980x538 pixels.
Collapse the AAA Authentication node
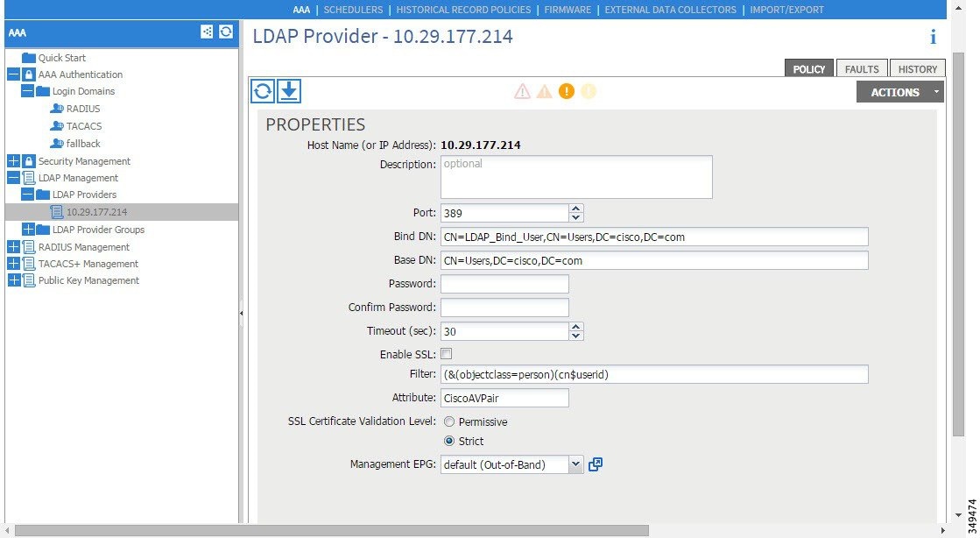point(14,74)
